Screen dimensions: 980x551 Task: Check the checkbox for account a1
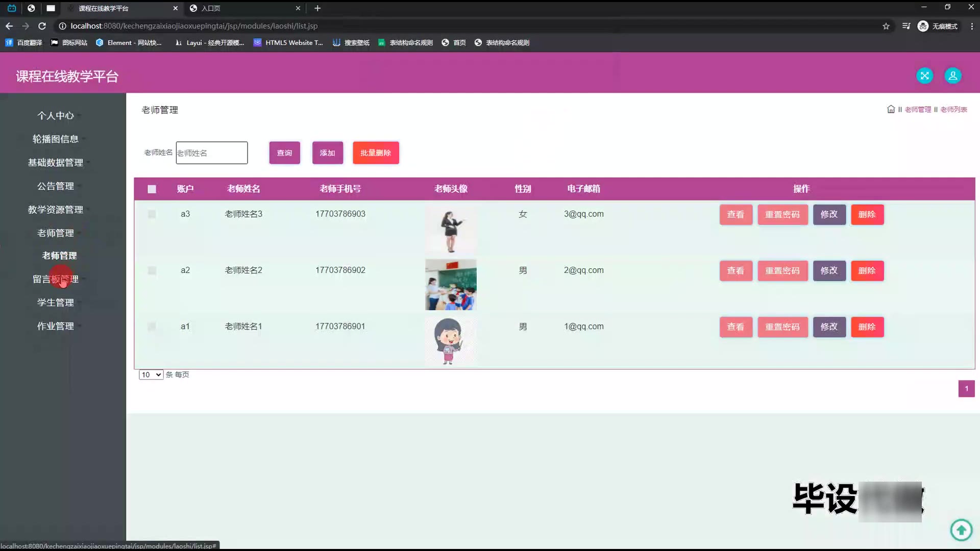[152, 327]
